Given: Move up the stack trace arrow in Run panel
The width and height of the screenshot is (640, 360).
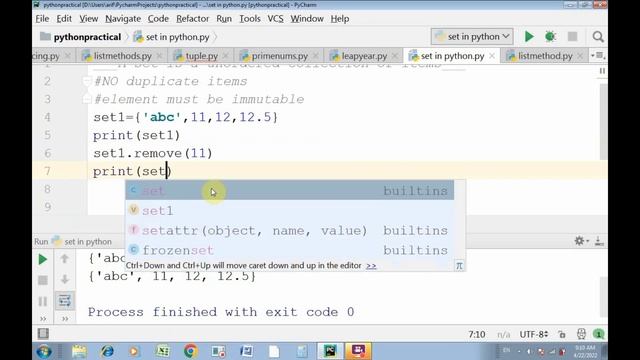Looking at the screenshot, I should (64, 258).
